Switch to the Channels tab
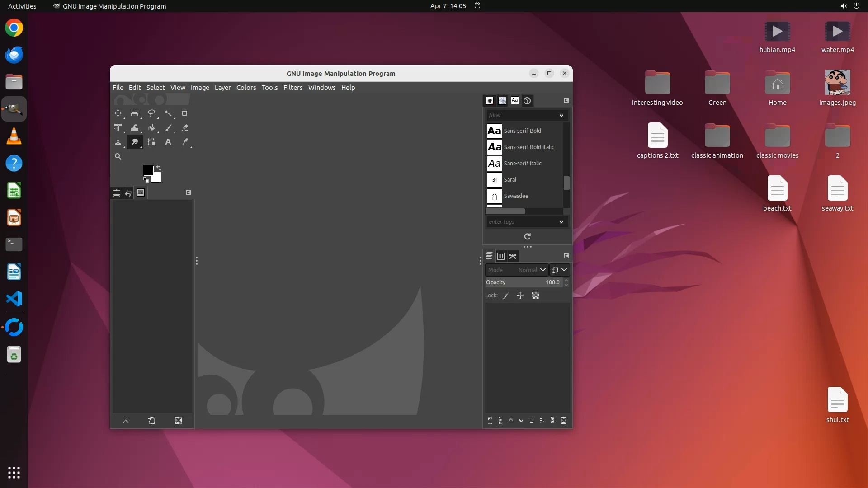The width and height of the screenshot is (868, 488). tap(501, 256)
